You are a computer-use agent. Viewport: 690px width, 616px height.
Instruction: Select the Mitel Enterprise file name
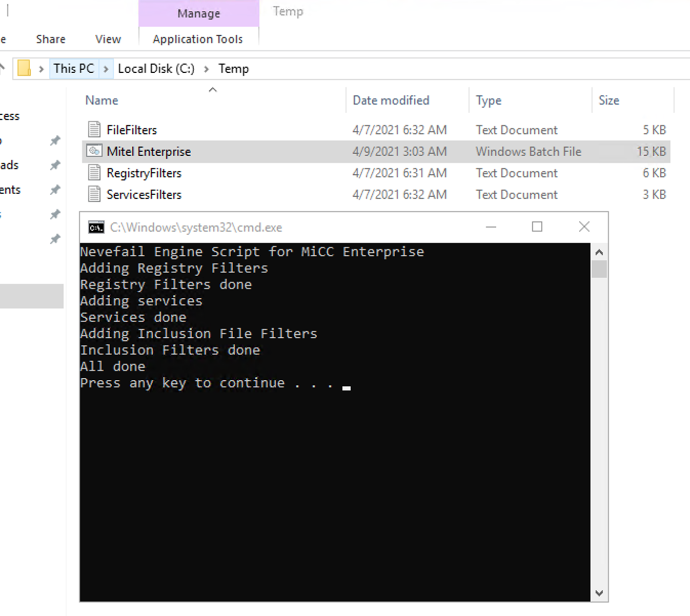[149, 151]
